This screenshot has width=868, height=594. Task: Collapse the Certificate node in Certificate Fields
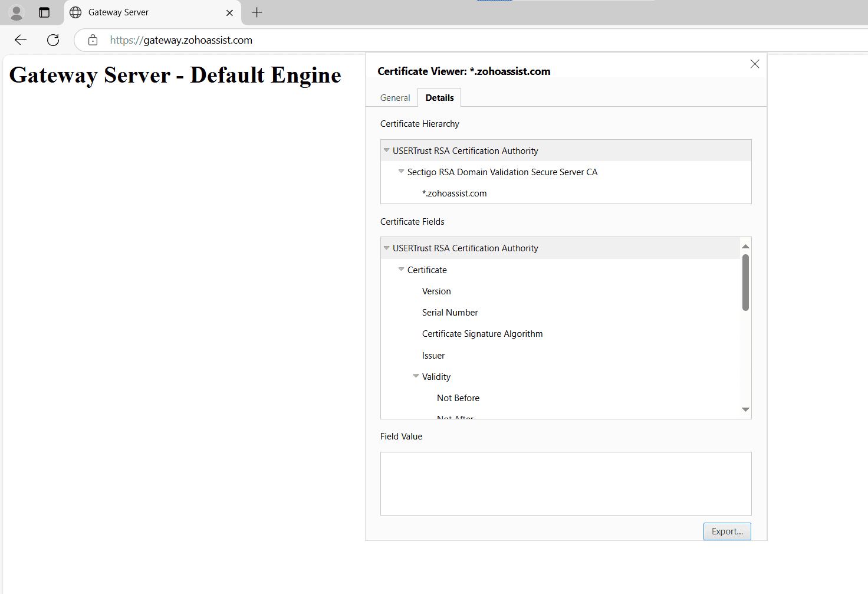click(401, 269)
